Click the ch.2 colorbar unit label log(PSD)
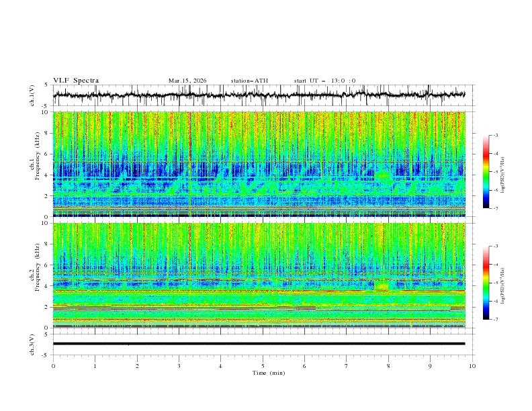The image size is (532, 411). (503, 286)
